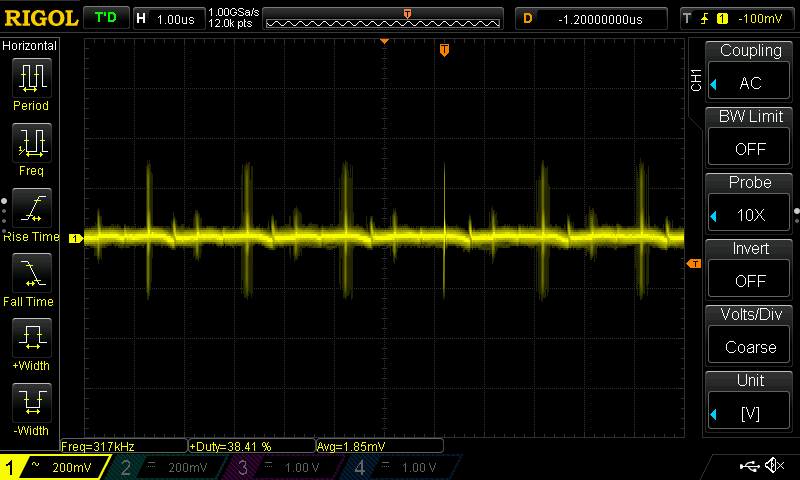Image resolution: width=800 pixels, height=480 pixels.
Task: Click the CH1 side tab label
Action: point(696,81)
